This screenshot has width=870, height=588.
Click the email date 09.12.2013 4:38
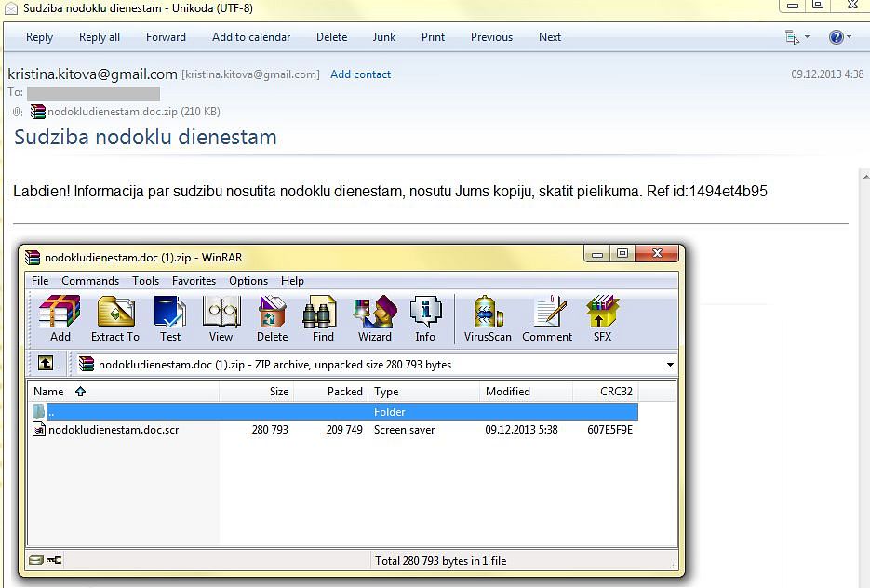click(x=827, y=74)
